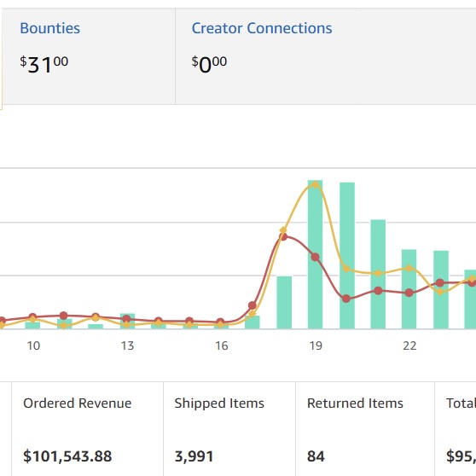Screen dimensions: 476x476
Task: Click the green bar at day 22
Action: pyautogui.click(x=409, y=289)
